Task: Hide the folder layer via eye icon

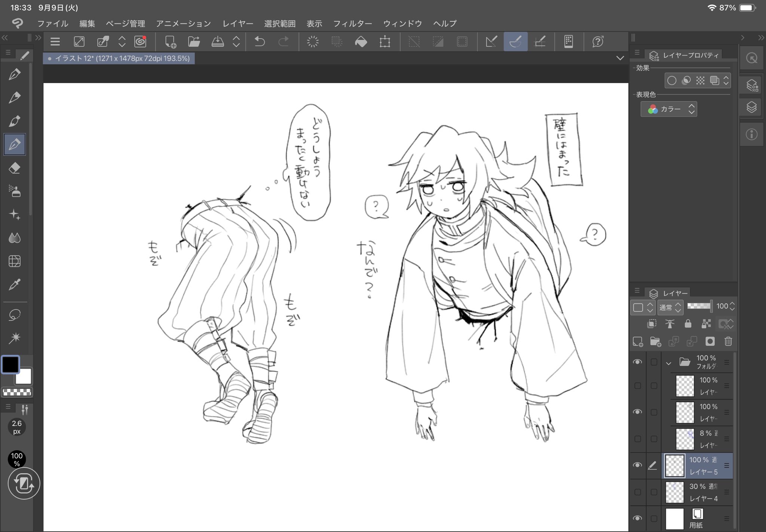Action: click(x=637, y=362)
